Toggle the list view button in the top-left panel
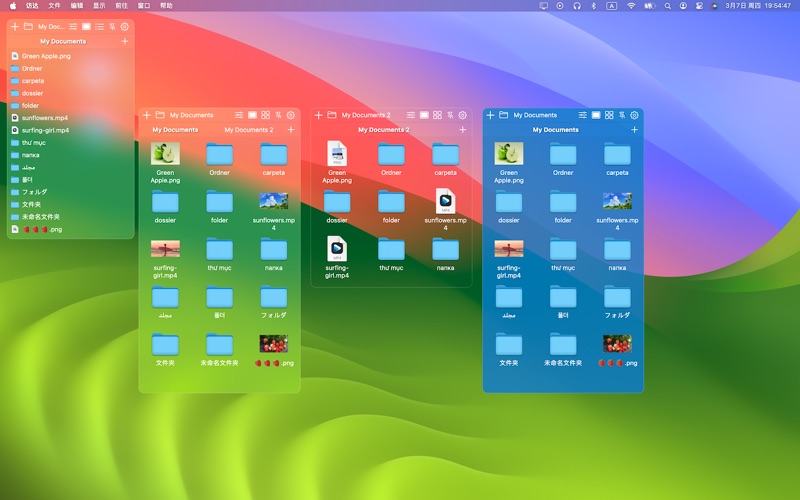The height and width of the screenshot is (500, 800). pyautogui.click(x=100, y=26)
